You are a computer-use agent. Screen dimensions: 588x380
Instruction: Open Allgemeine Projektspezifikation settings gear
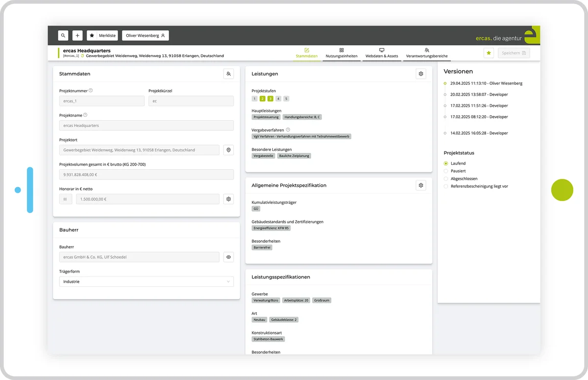click(420, 185)
